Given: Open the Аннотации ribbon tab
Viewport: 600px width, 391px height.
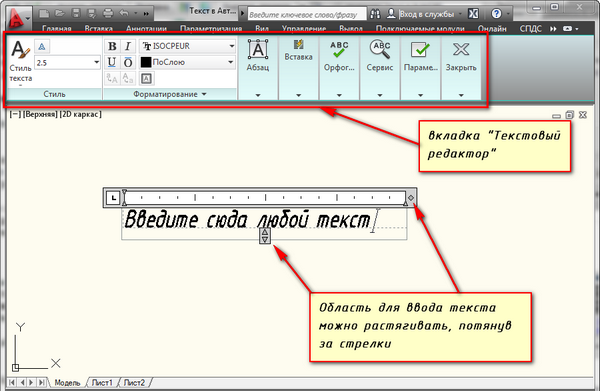Looking at the screenshot, I should click(146, 29).
